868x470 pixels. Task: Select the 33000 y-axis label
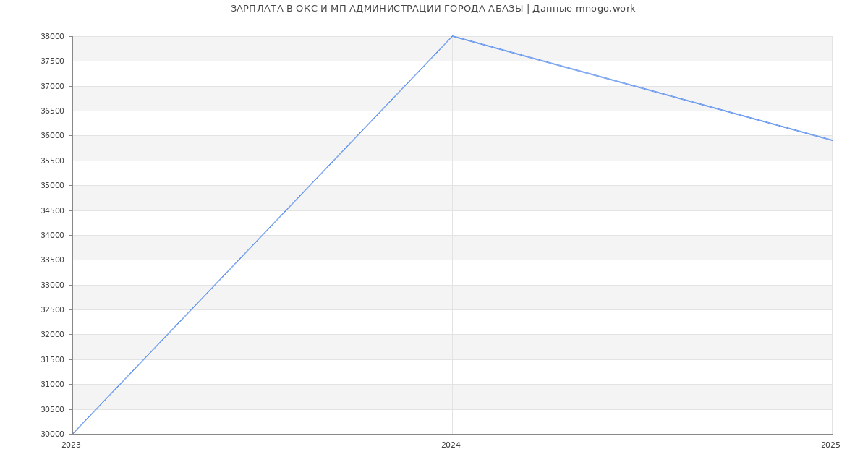(52, 285)
